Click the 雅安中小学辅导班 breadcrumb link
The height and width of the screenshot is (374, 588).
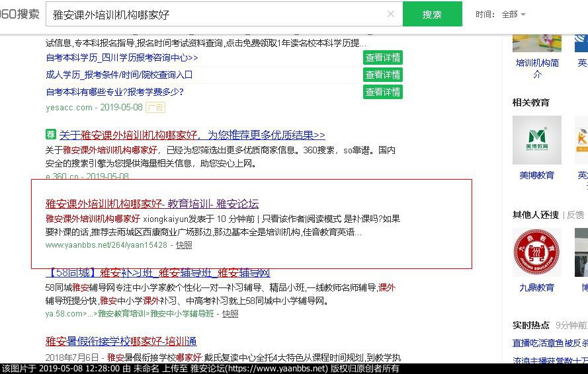(183, 314)
